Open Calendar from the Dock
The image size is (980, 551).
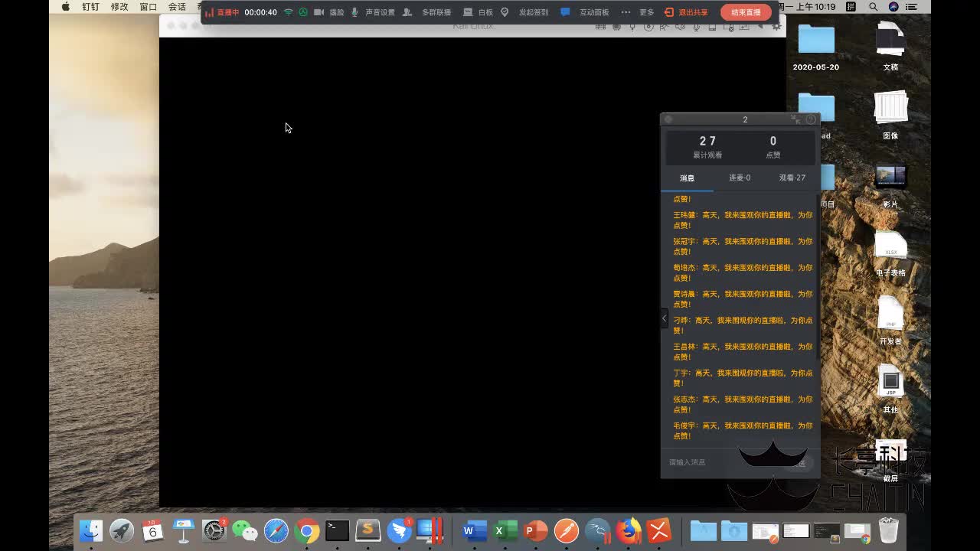point(153,530)
